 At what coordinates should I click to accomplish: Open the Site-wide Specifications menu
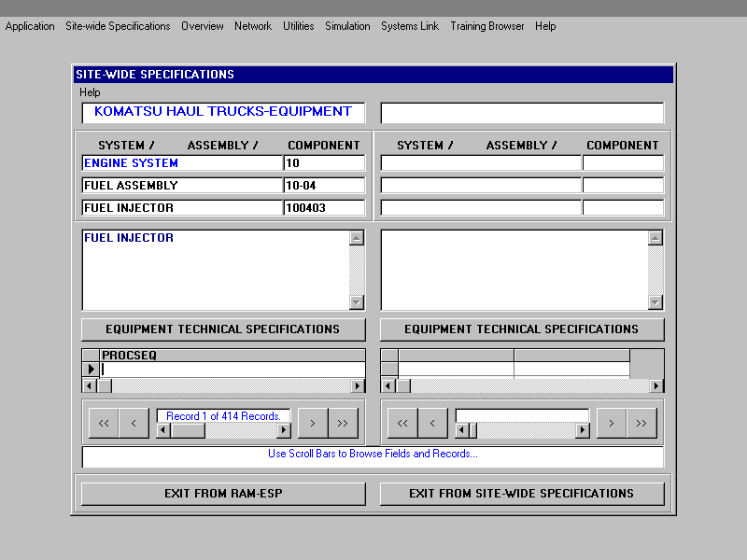118,26
